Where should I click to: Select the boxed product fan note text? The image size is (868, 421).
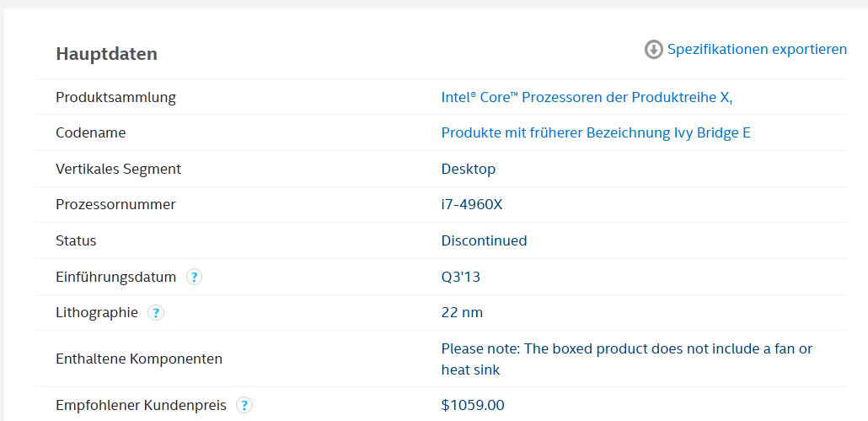click(627, 359)
